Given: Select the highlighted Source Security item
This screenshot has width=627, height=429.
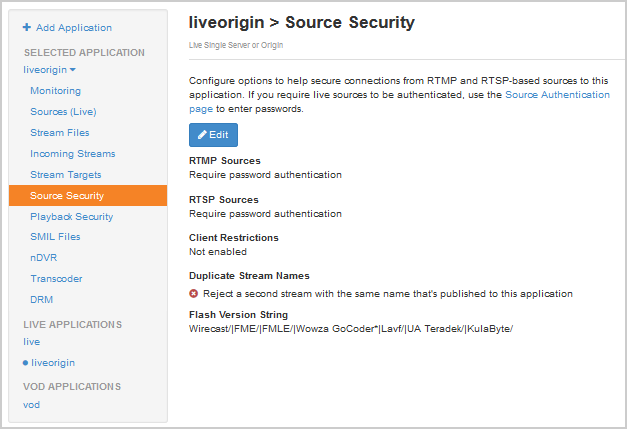Looking at the screenshot, I should click(67, 196).
